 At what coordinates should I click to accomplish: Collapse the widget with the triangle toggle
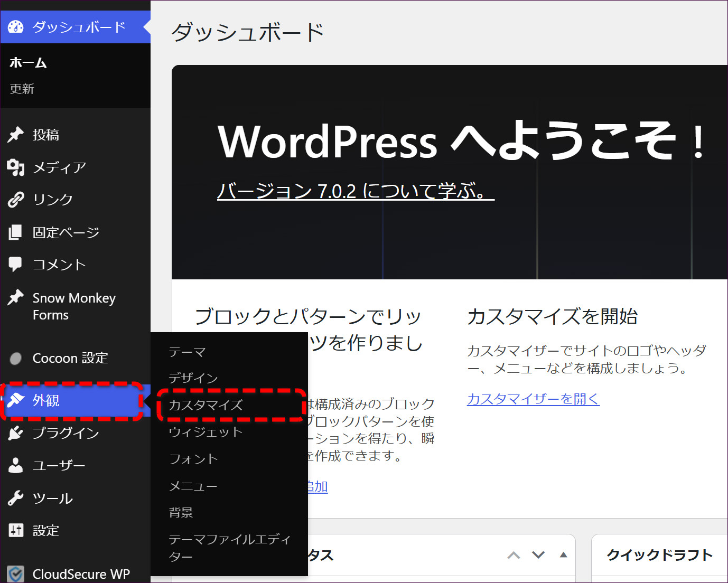(563, 554)
